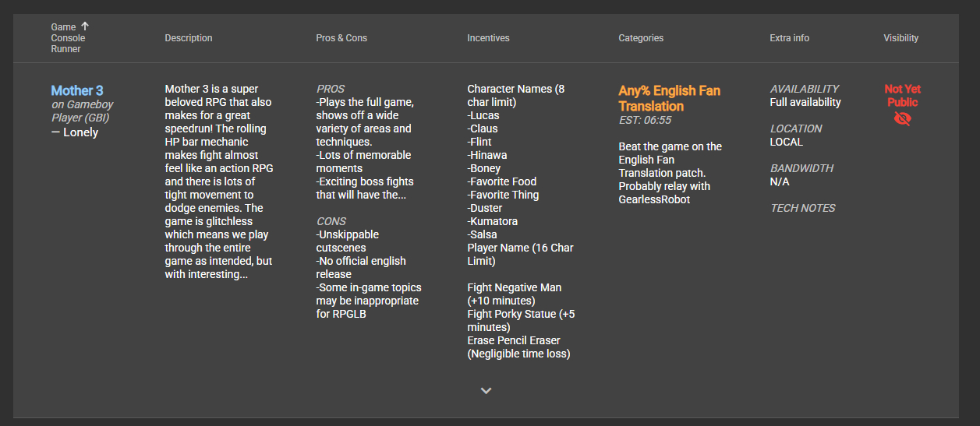980x426 pixels.
Task: Expand the row with the down chevron
Action: 486,390
